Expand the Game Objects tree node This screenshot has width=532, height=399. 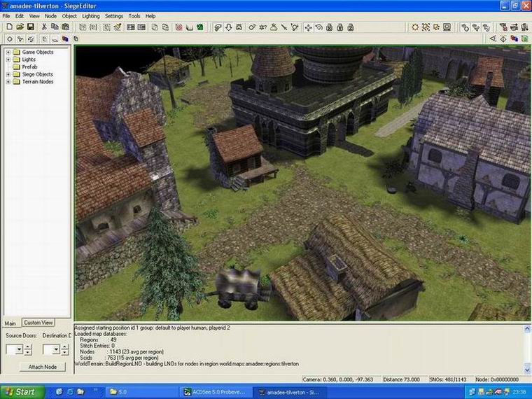coord(8,52)
